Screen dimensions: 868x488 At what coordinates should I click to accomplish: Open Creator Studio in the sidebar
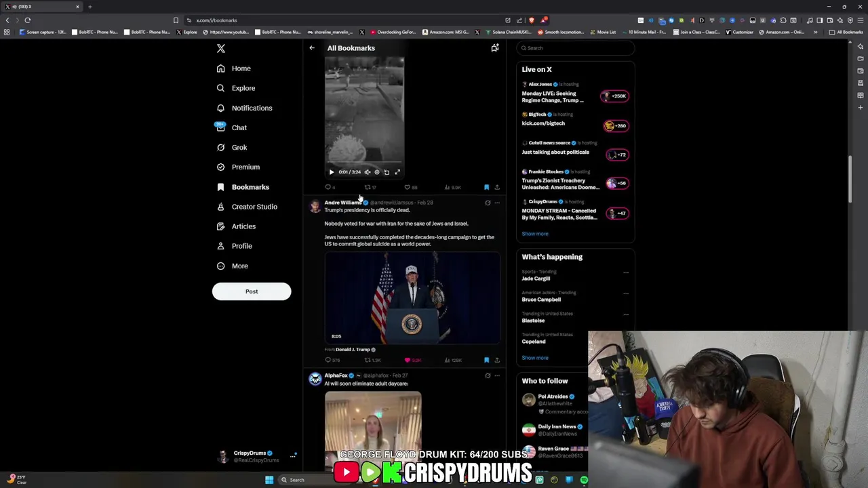[x=246, y=207]
